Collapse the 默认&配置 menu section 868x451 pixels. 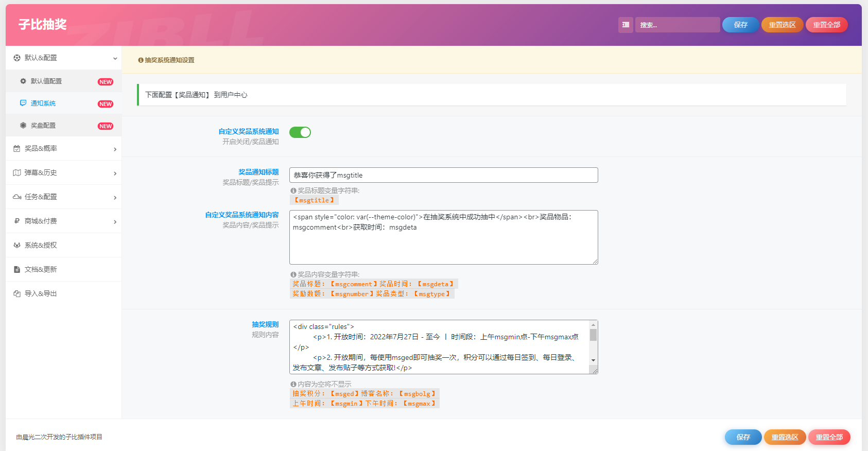coord(115,58)
